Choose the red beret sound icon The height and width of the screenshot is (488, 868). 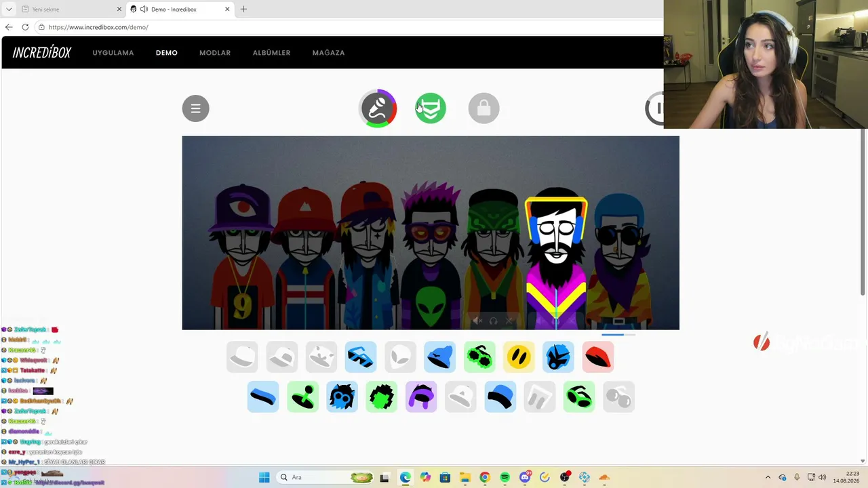[x=597, y=357]
